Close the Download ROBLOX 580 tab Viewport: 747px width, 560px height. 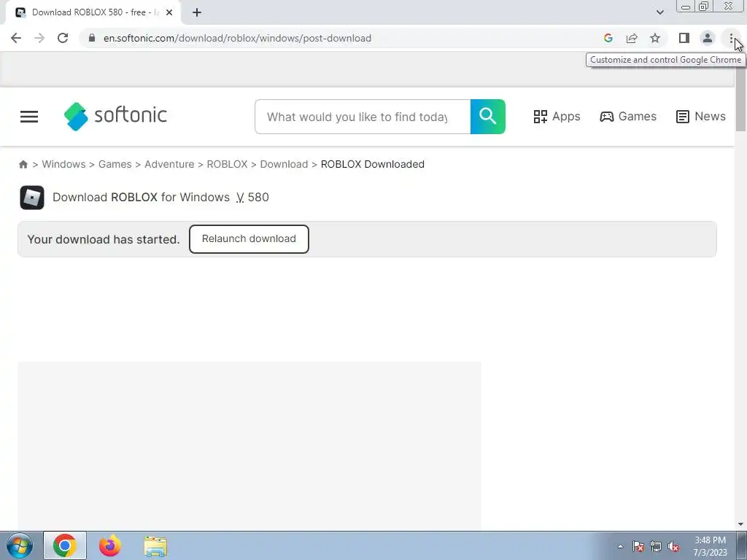(x=169, y=12)
